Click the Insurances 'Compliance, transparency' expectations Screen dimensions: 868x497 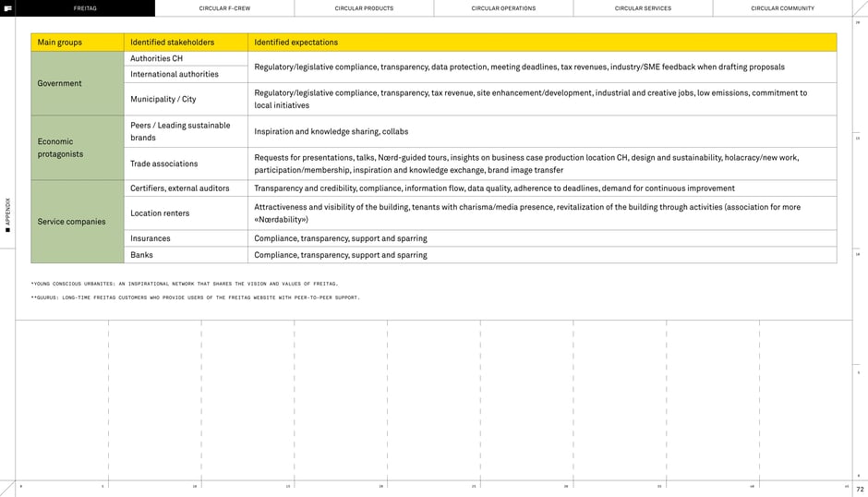341,238
